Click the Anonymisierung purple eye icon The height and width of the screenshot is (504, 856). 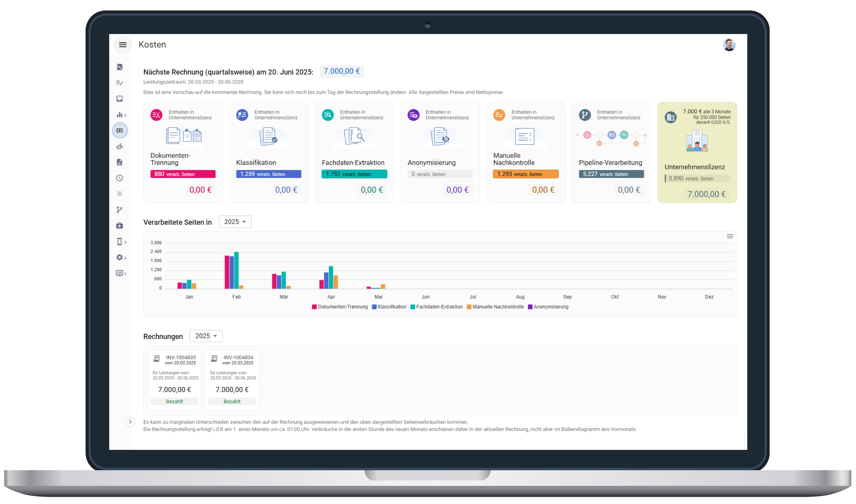[x=413, y=115]
